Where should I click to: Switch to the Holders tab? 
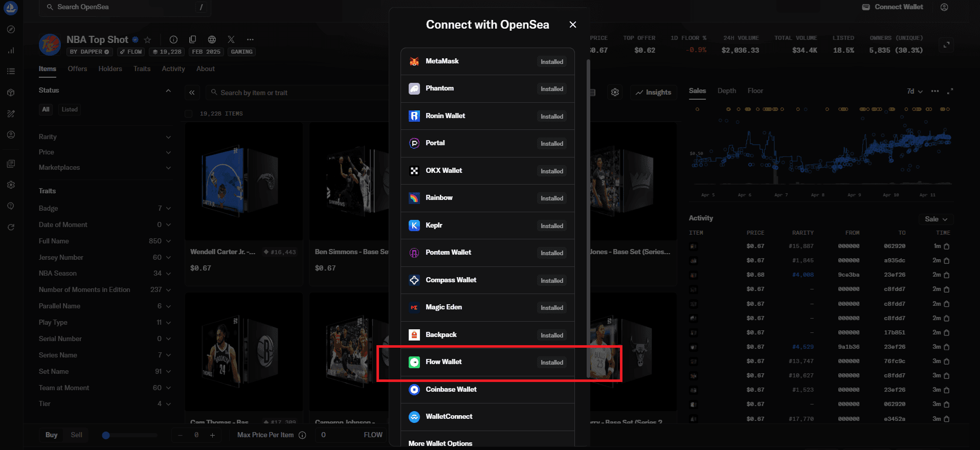click(x=110, y=69)
